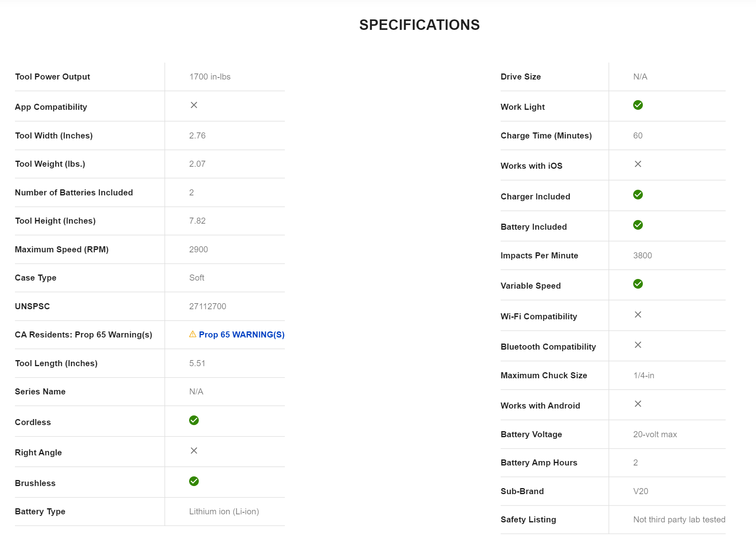Click the Variable Speed green checkmark
The image size is (756, 545).
tap(638, 284)
